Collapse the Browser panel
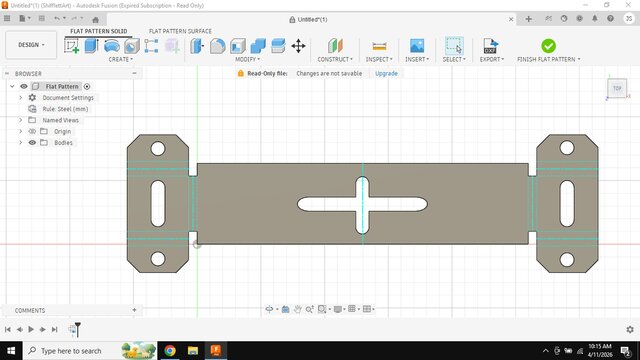The image size is (640, 360). (134, 73)
